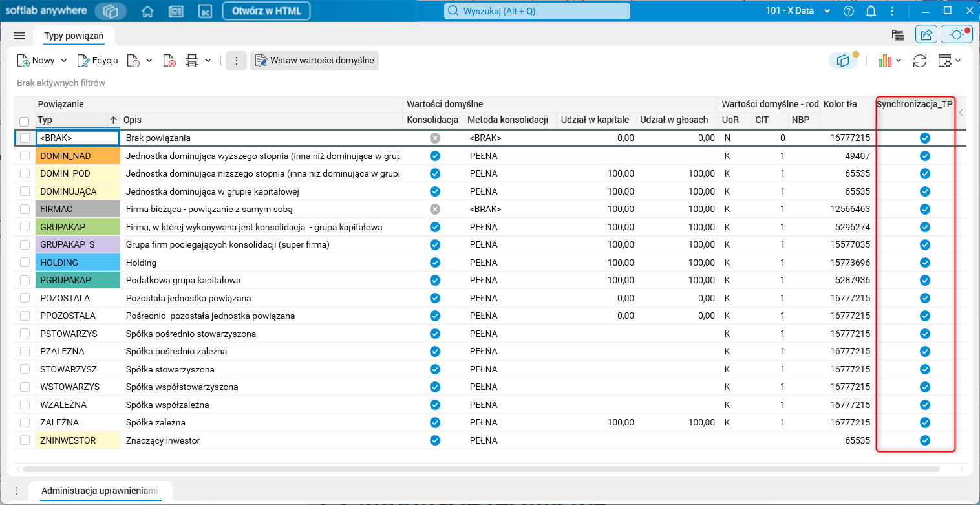Click the Home icon in top bar
This screenshot has height=505, width=980.
click(x=147, y=11)
